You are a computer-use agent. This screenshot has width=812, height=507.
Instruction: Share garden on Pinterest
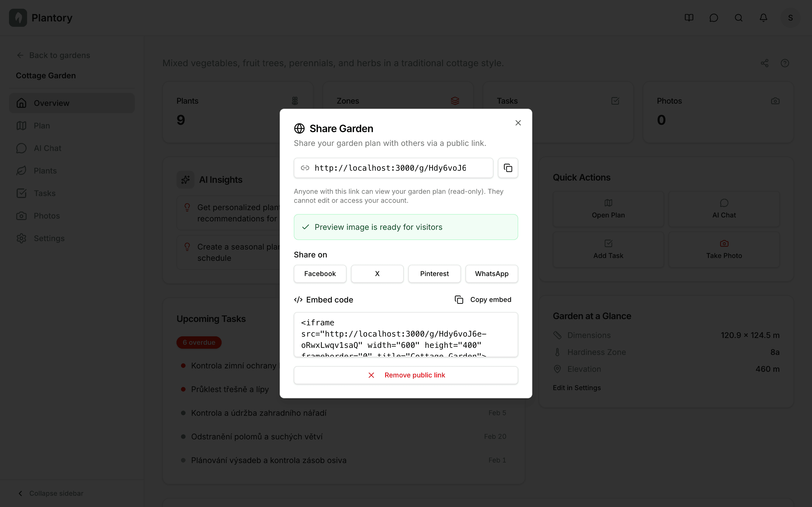pos(434,273)
